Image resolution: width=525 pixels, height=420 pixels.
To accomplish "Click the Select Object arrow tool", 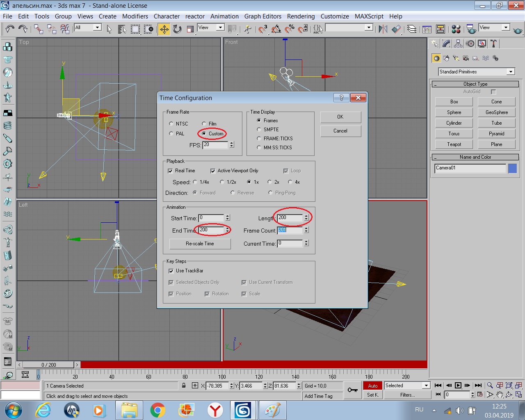I will tap(109, 29).
